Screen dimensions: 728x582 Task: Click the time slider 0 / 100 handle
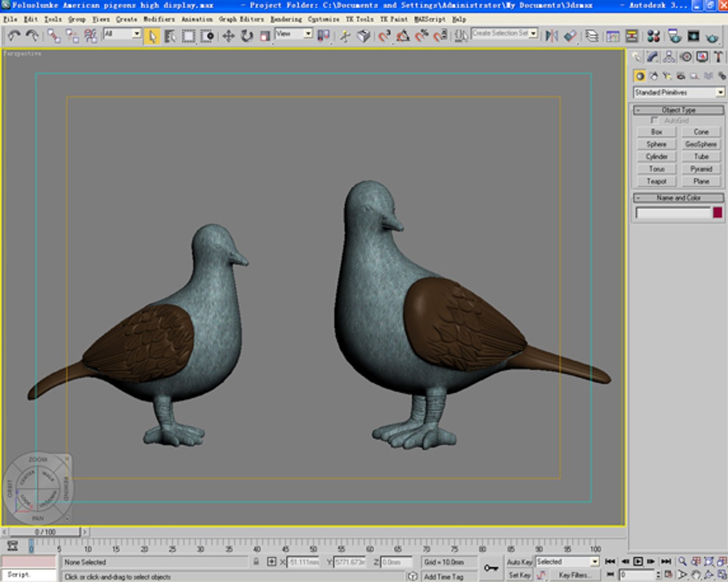(x=45, y=532)
